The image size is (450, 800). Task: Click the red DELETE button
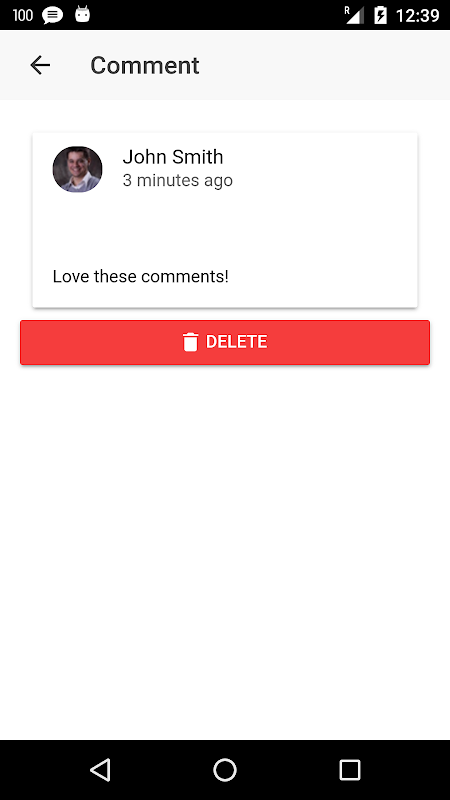225,342
